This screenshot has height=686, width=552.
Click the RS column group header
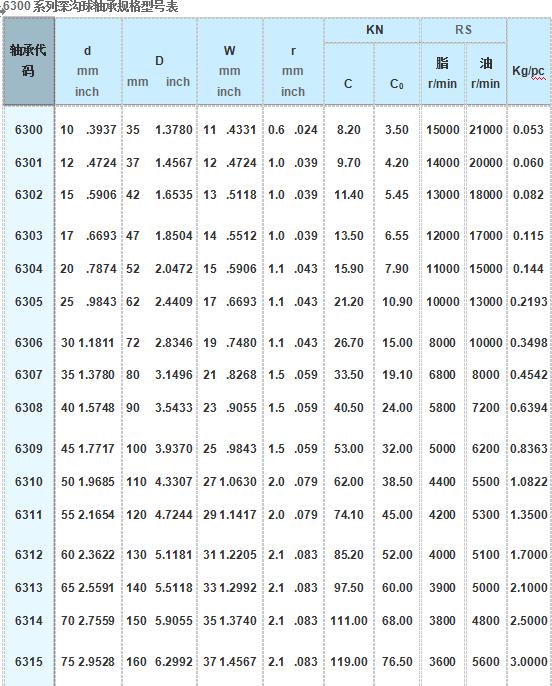(x=463, y=30)
